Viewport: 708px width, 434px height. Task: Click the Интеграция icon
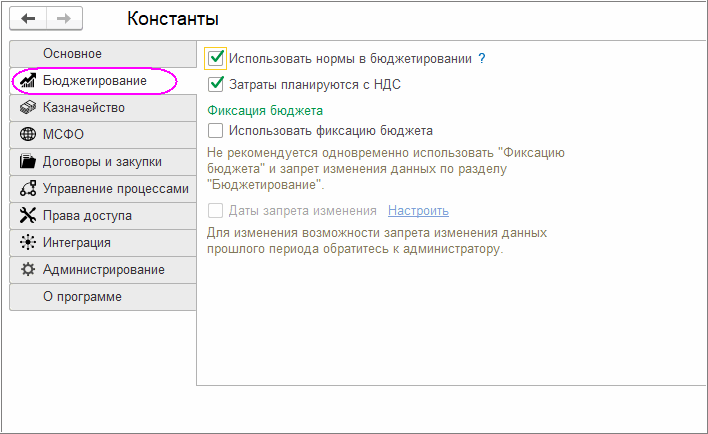point(28,242)
